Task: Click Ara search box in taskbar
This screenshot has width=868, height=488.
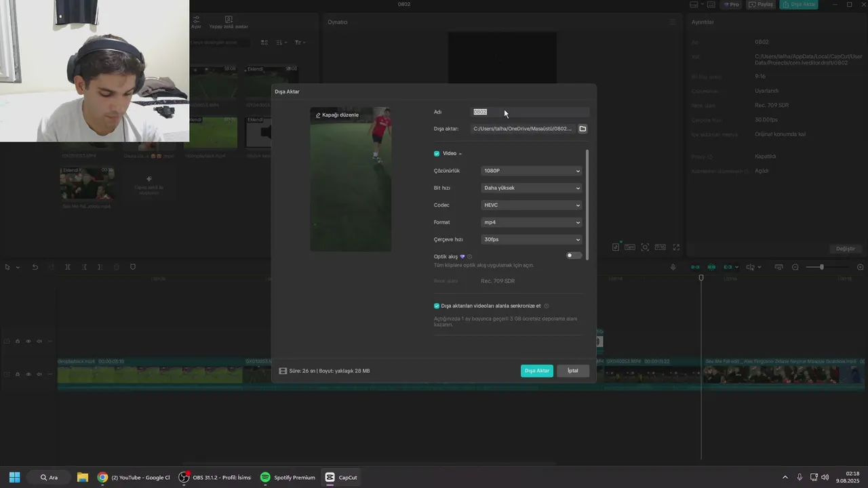Action: click(x=49, y=477)
